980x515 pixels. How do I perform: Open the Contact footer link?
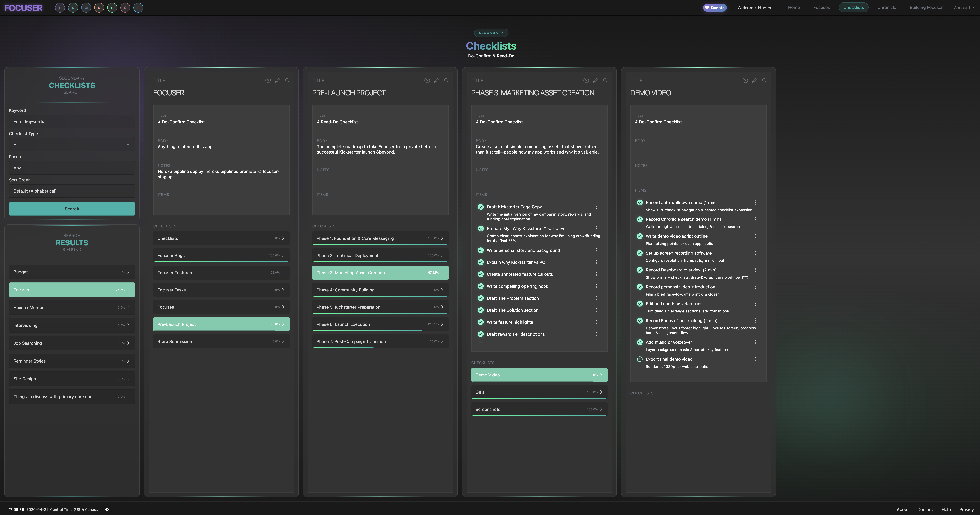(925, 510)
